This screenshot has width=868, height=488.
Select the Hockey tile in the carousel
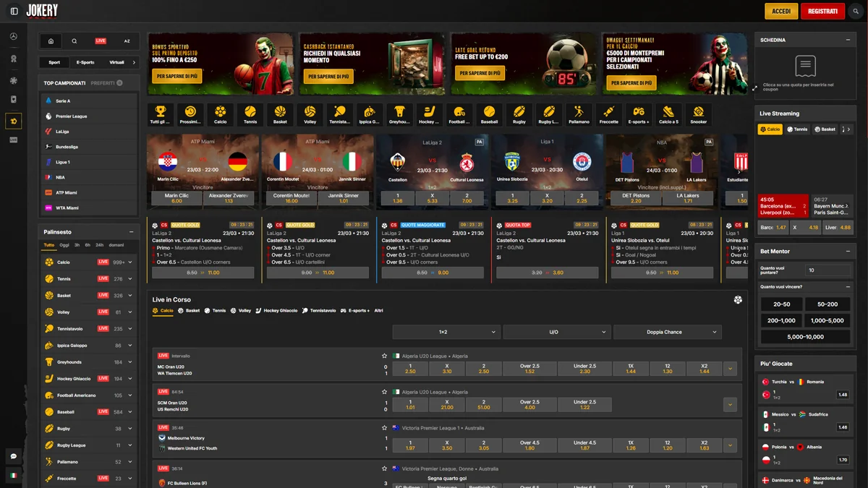click(x=429, y=114)
